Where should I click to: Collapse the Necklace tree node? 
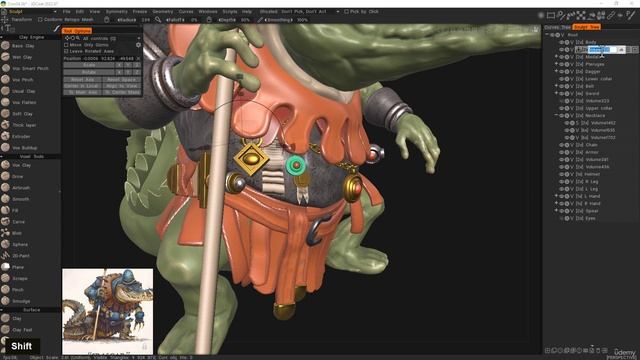pyautogui.click(x=556, y=116)
